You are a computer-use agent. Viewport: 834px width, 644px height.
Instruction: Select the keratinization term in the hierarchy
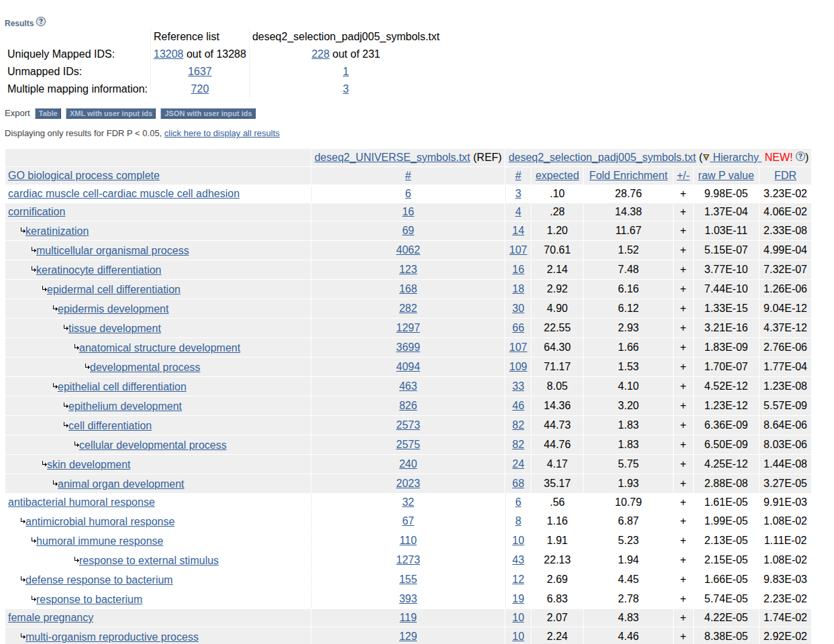(x=57, y=231)
